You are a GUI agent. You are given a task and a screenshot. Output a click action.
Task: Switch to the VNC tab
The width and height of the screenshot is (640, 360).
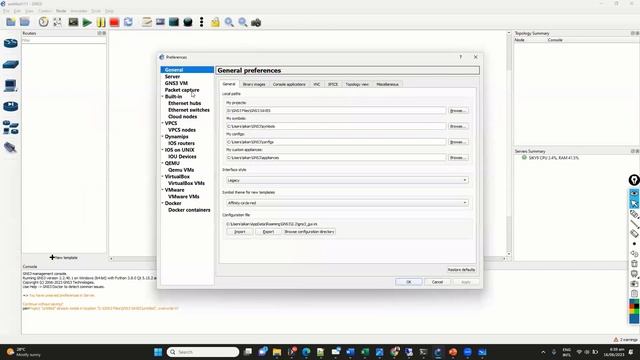[x=317, y=84]
